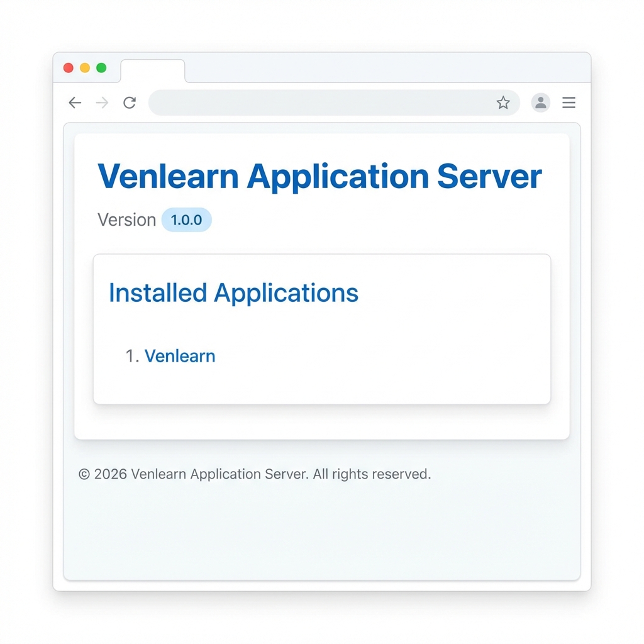Click the back navigation arrow

pos(74,103)
